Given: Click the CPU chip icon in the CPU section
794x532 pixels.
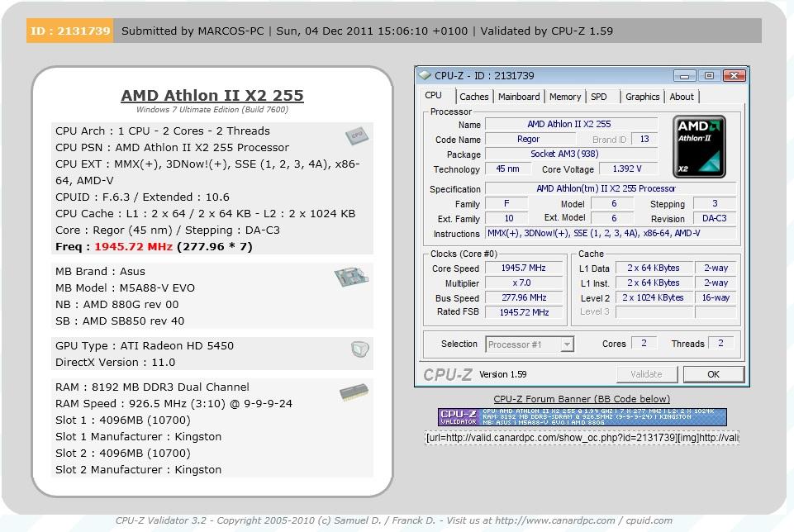Looking at the screenshot, I should (x=357, y=135).
